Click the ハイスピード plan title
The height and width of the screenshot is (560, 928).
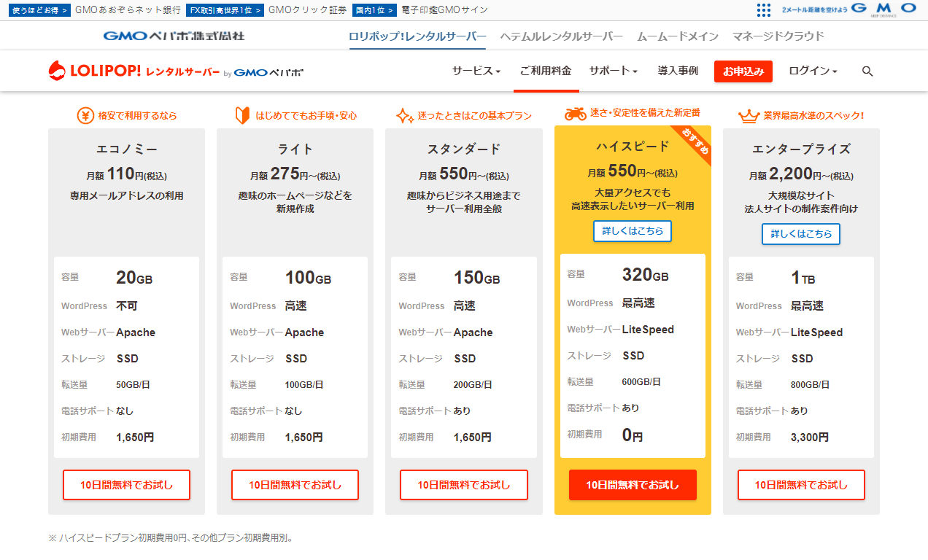[x=633, y=146]
